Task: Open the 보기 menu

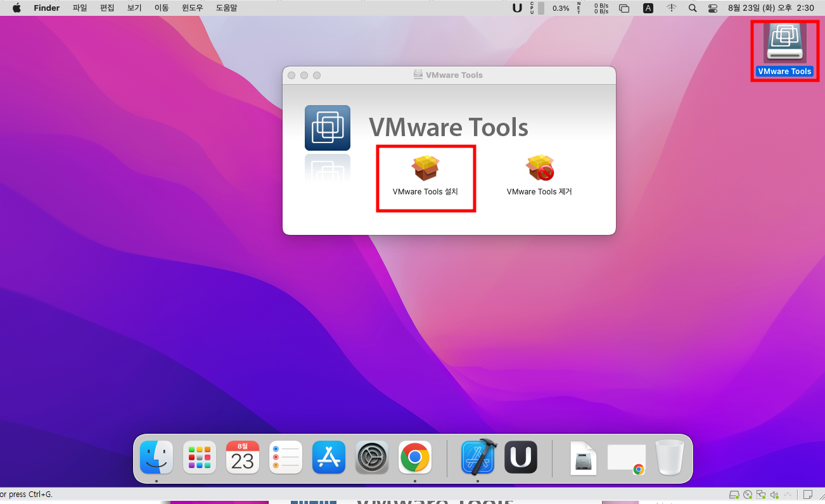Action: 134,8
